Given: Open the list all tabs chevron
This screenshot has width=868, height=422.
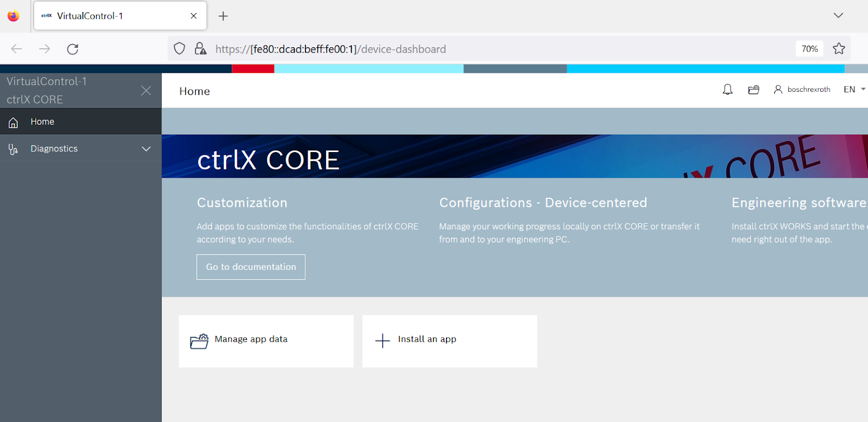Looking at the screenshot, I should 838,15.
